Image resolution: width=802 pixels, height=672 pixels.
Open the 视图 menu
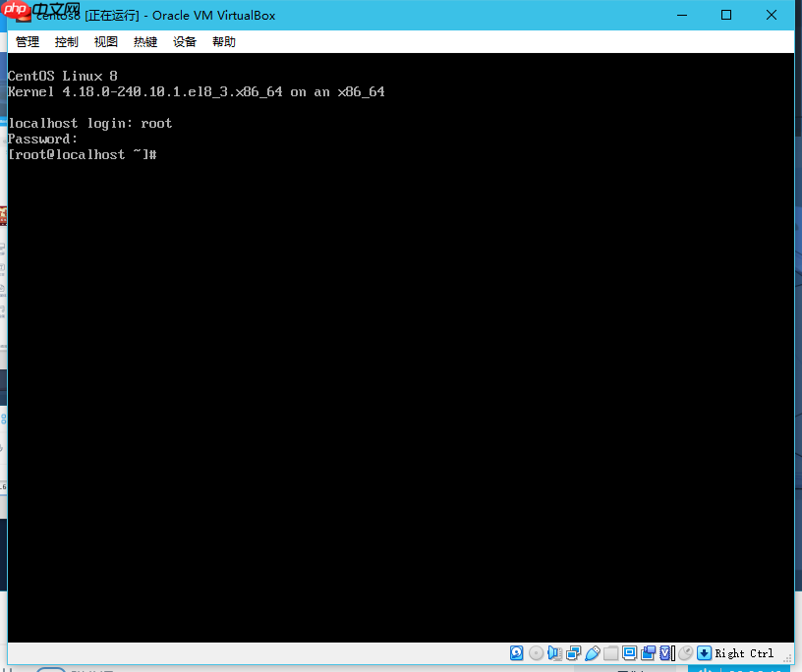point(105,41)
